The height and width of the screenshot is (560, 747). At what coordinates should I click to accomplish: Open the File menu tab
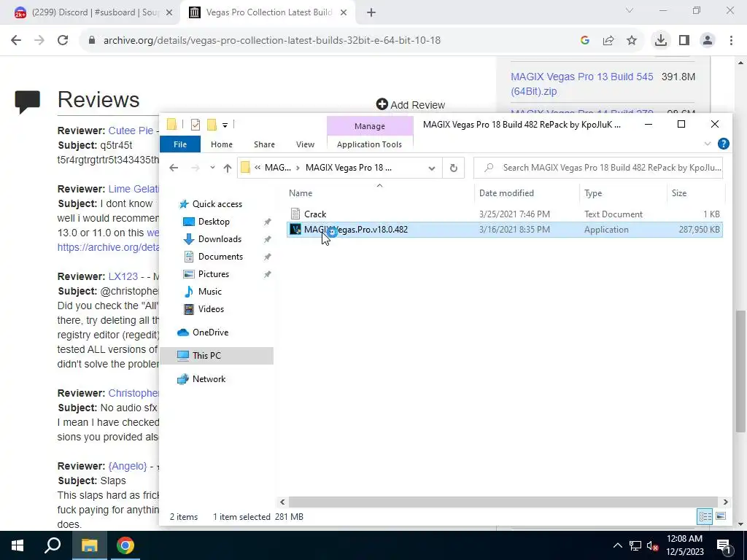[180, 144]
